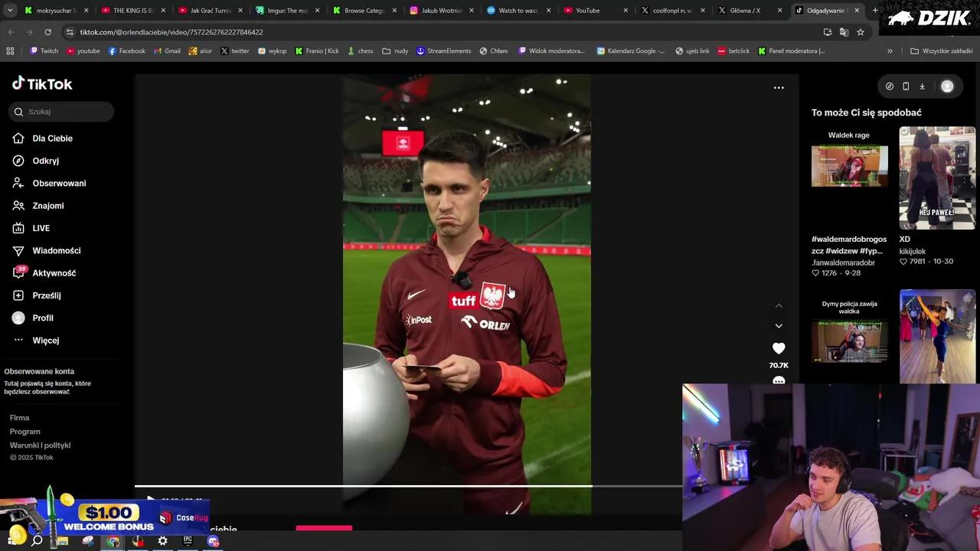Open Epic Games from the taskbar
This screenshot has width=980, height=551.
(x=188, y=541)
